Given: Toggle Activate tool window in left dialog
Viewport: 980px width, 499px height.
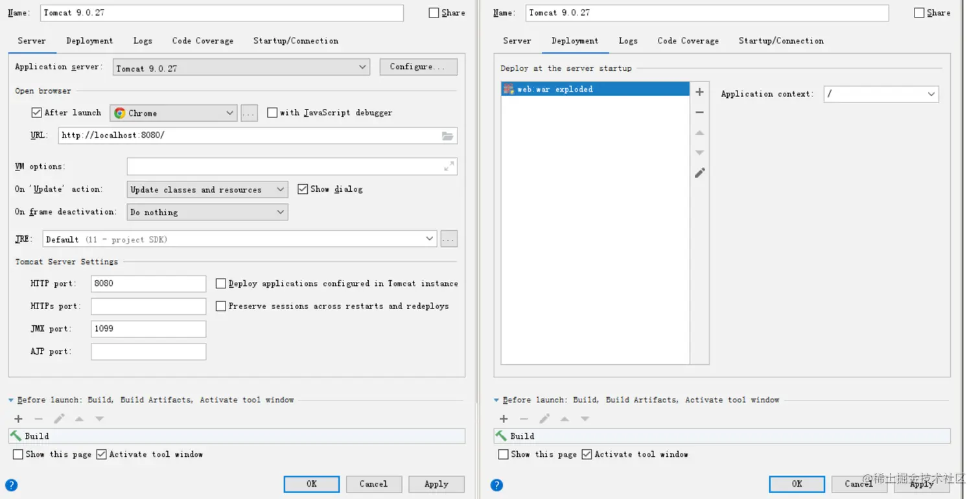Looking at the screenshot, I should [x=101, y=454].
